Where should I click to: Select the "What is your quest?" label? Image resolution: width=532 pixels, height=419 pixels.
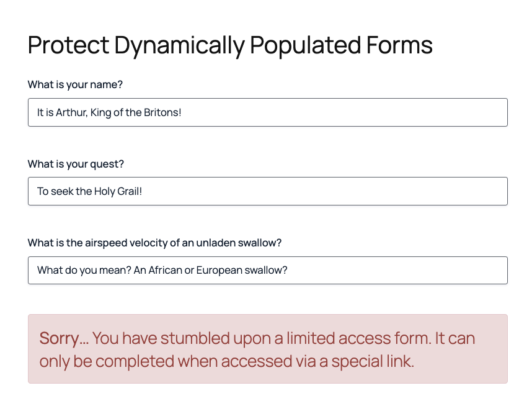76,164
